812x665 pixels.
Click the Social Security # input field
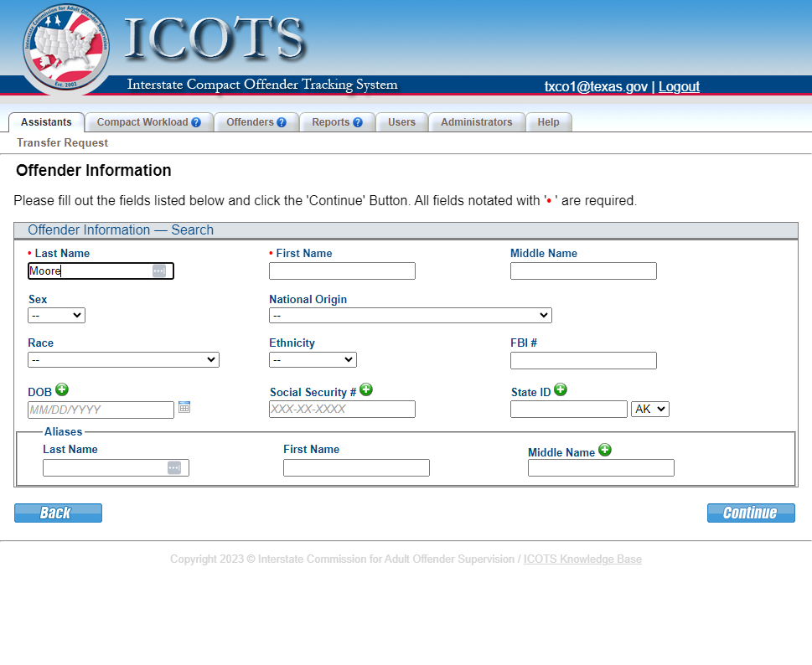pyautogui.click(x=342, y=409)
